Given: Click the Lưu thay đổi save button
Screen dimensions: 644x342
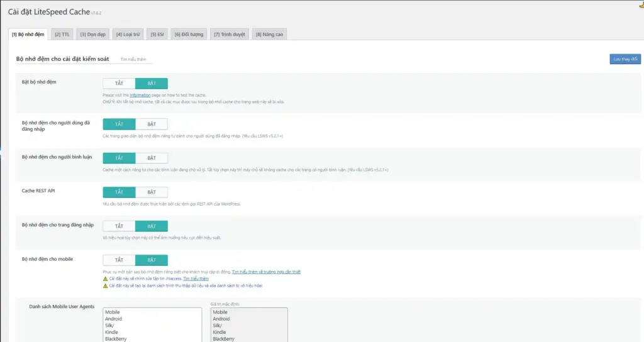Looking at the screenshot, I should pyautogui.click(x=625, y=59).
